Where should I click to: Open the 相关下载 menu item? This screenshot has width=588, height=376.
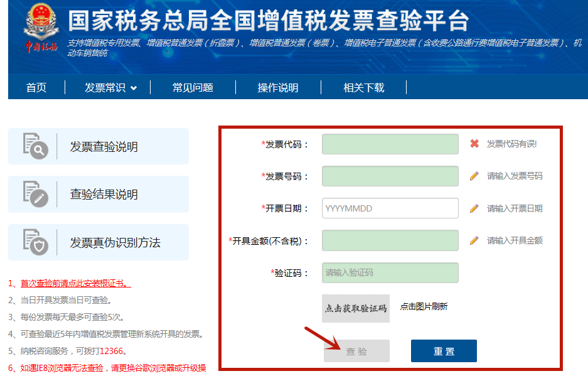(363, 88)
